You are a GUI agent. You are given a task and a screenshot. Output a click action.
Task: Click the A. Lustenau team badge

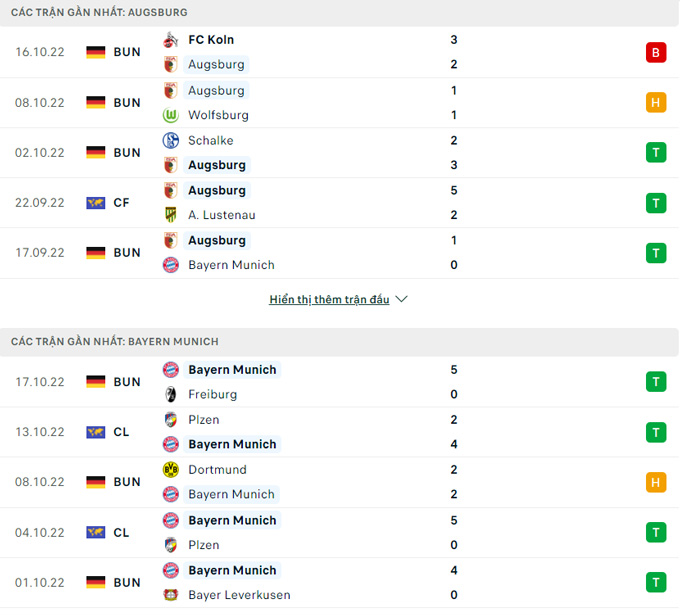coord(170,215)
